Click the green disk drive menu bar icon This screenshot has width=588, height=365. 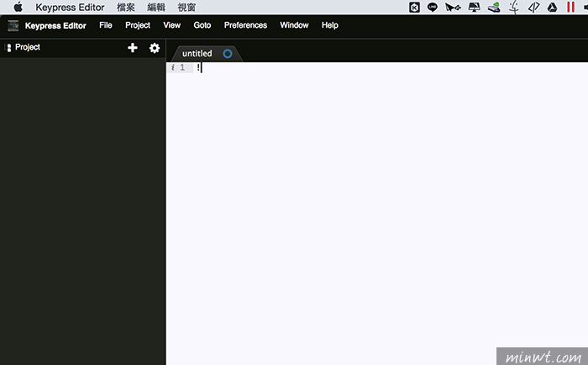click(494, 7)
